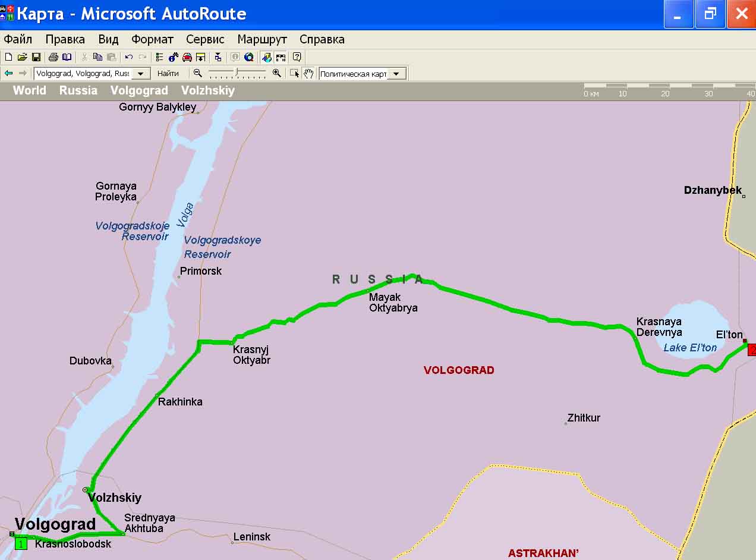Click the Primorsk town label
This screenshot has width=756, height=560.
point(201,271)
